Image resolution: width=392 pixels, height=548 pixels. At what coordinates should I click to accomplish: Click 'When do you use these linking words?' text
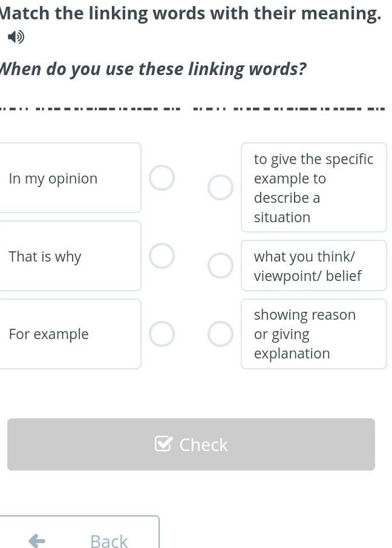pyautogui.click(x=152, y=69)
